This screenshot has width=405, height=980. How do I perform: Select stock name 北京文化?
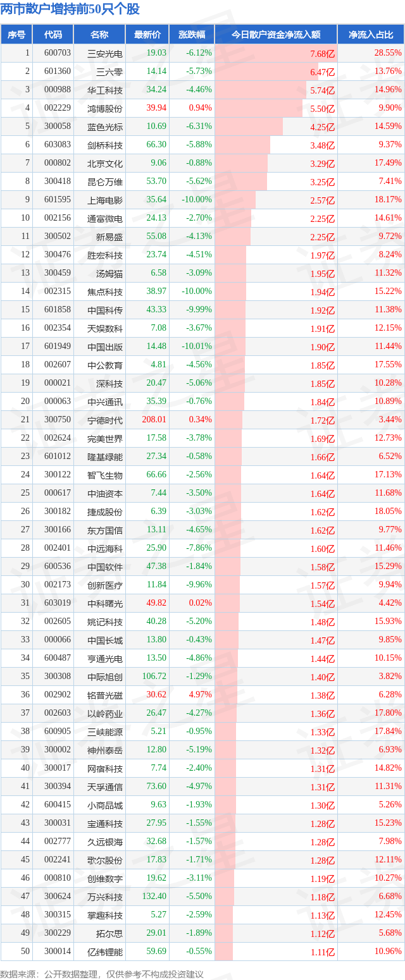click(x=105, y=163)
